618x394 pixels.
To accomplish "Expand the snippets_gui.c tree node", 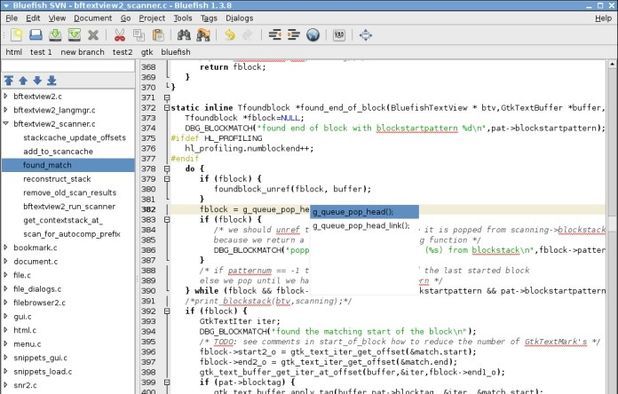I will (6, 358).
